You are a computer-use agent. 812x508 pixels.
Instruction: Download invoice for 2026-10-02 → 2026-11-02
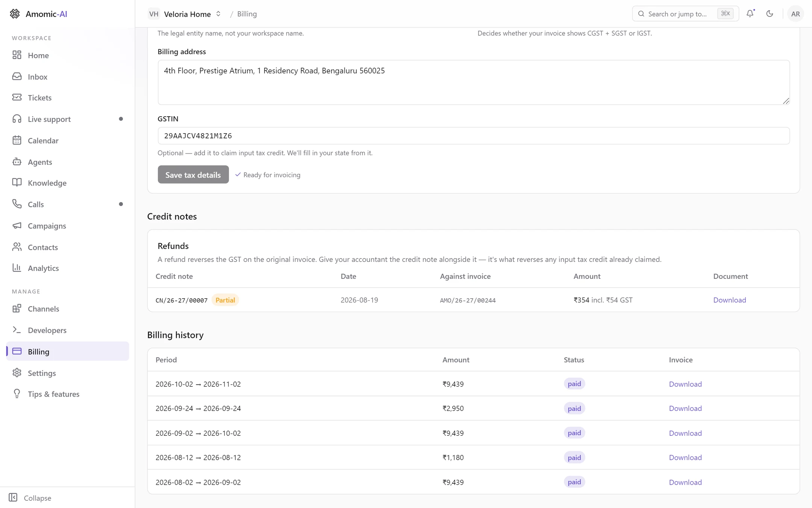[x=685, y=384]
